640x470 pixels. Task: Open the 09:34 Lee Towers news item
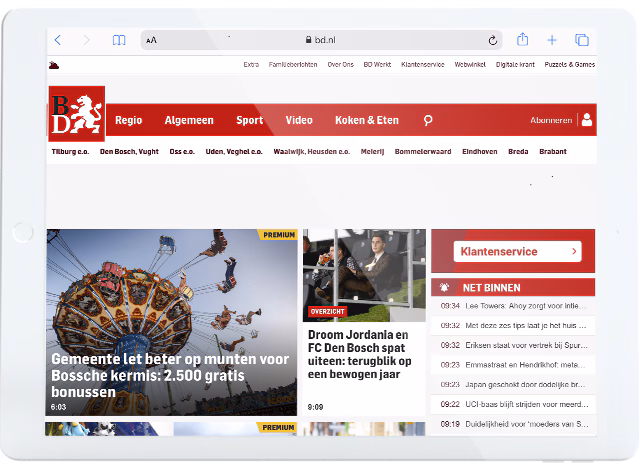pos(513,306)
